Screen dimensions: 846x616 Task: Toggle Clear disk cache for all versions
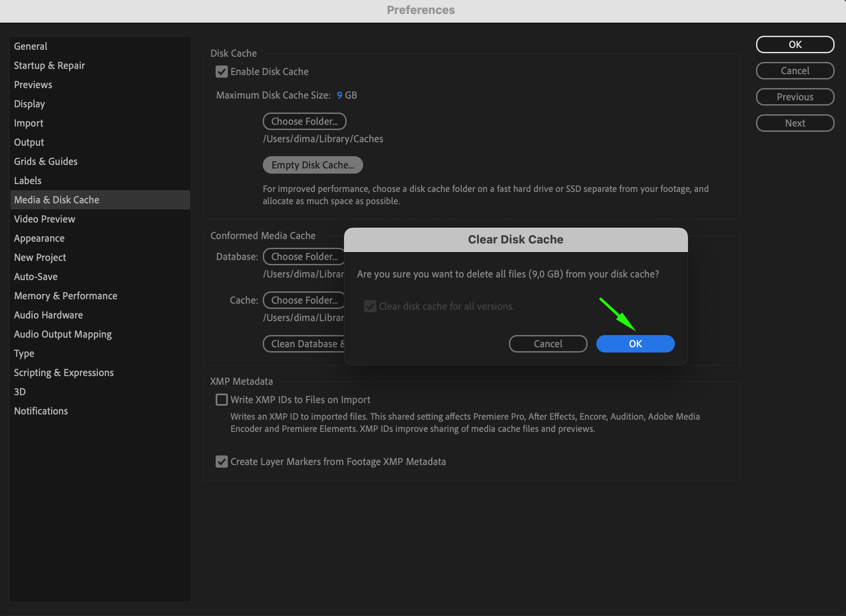coord(370,306)
